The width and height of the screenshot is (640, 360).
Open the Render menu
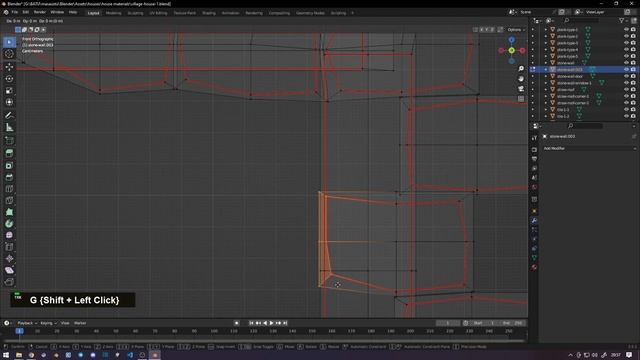40,12
